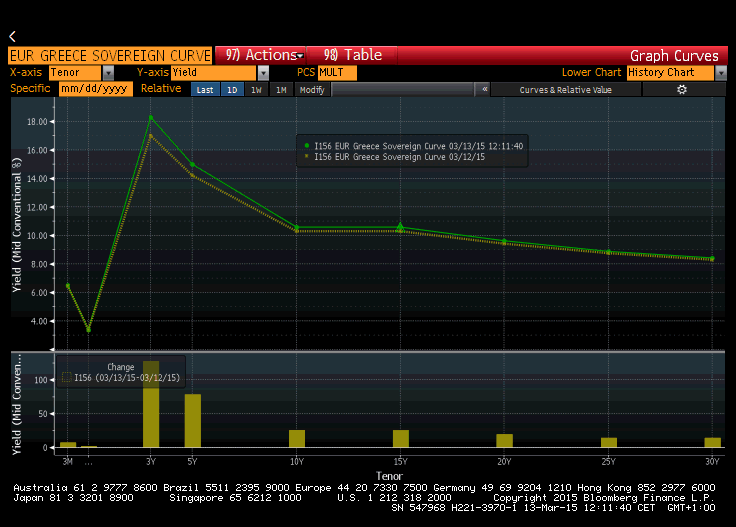736x527 pixels.
Task: Click the 3Y change bar
Action: (x=151, y=404)
